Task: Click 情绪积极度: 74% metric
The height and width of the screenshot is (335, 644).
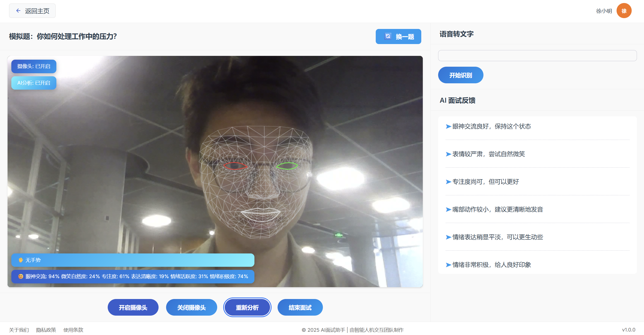Action: (229, 276)
